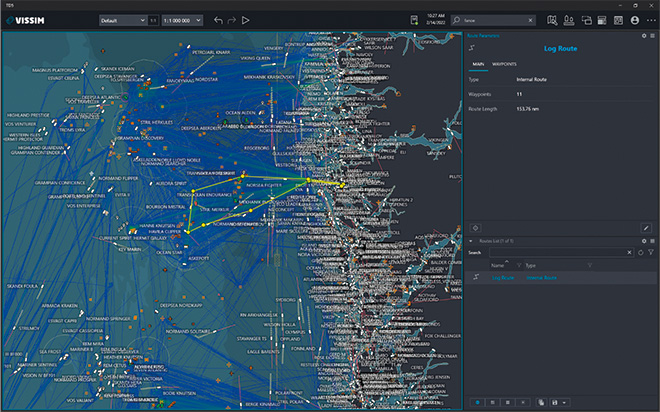This screenshot has width=660, height=412.
Task: Switch to the WAYPOINTS tab
Action: tap(504, 64)
